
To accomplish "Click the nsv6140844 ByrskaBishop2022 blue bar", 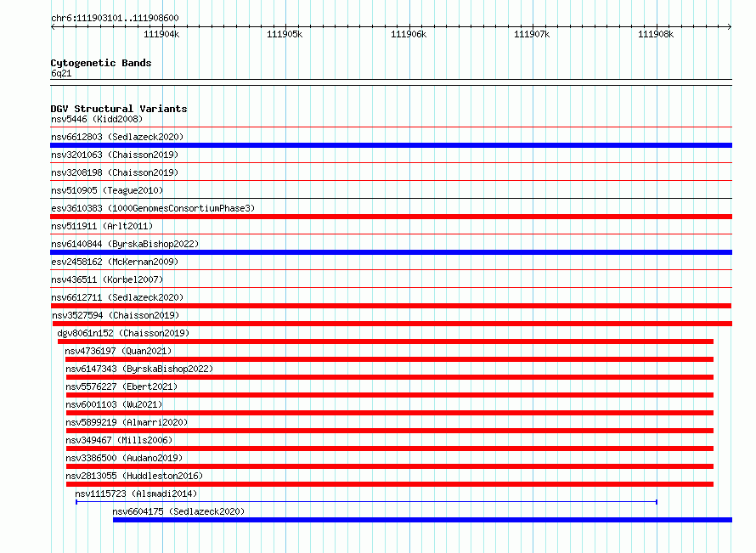I will tap(391, 252).
